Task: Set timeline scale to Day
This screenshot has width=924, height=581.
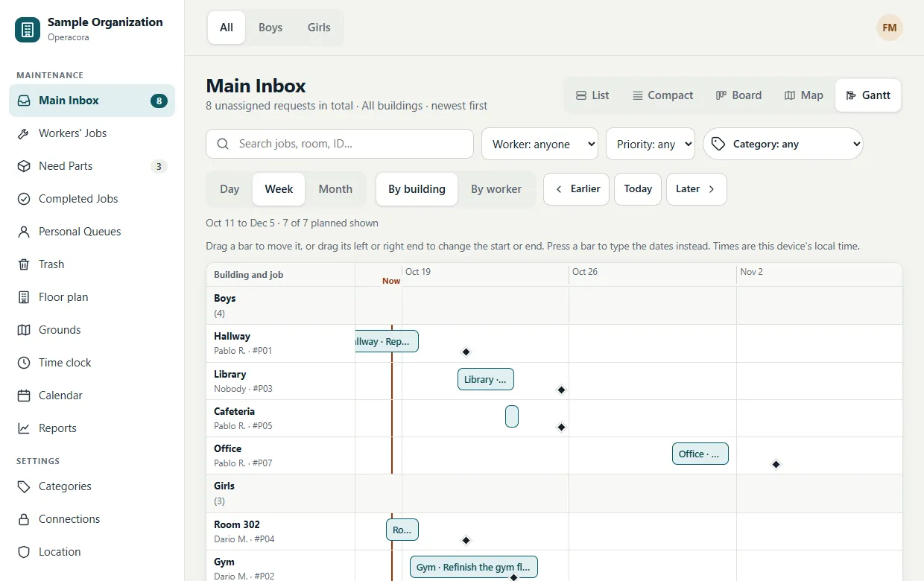Action: click(x=230, y=189)
